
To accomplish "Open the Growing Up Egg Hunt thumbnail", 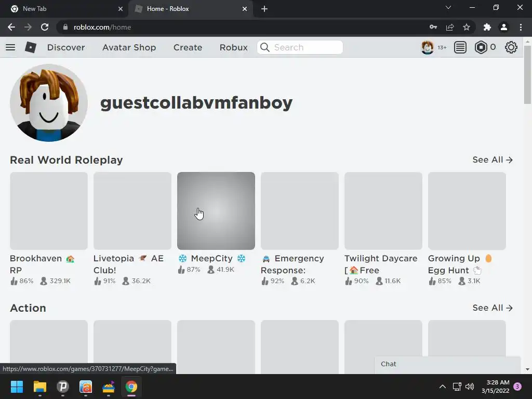I will coord(467,211).
